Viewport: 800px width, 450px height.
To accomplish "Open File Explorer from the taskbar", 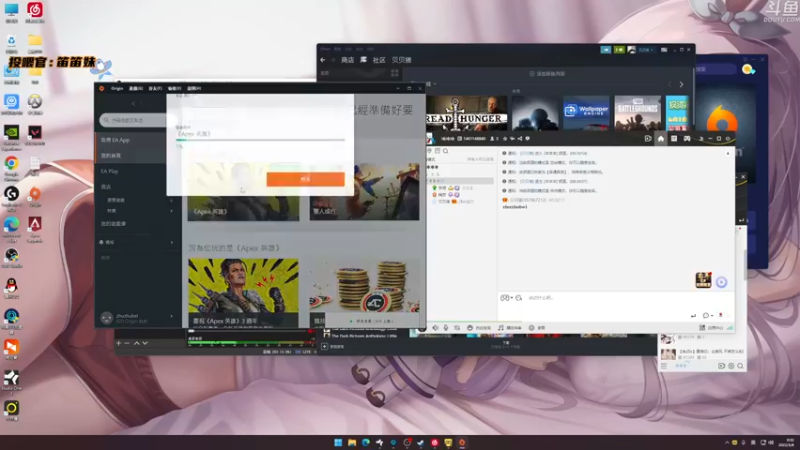I will click(x=352, y=442).
